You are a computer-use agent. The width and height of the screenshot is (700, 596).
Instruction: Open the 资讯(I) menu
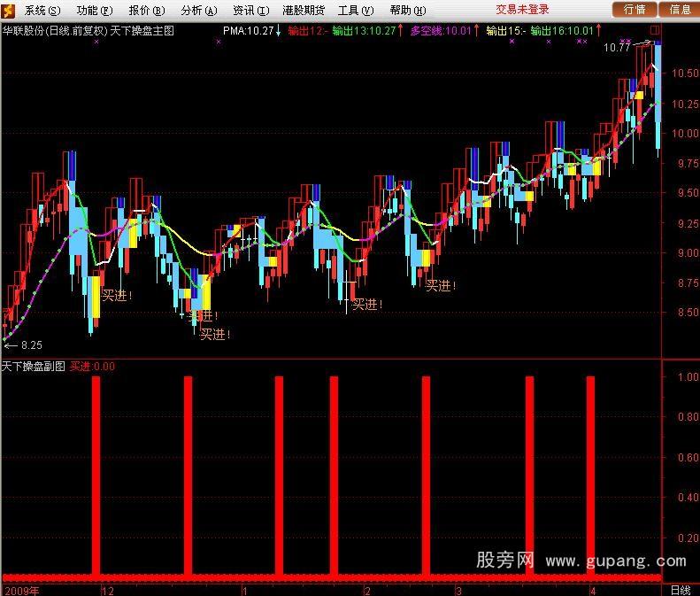point(251,10)
